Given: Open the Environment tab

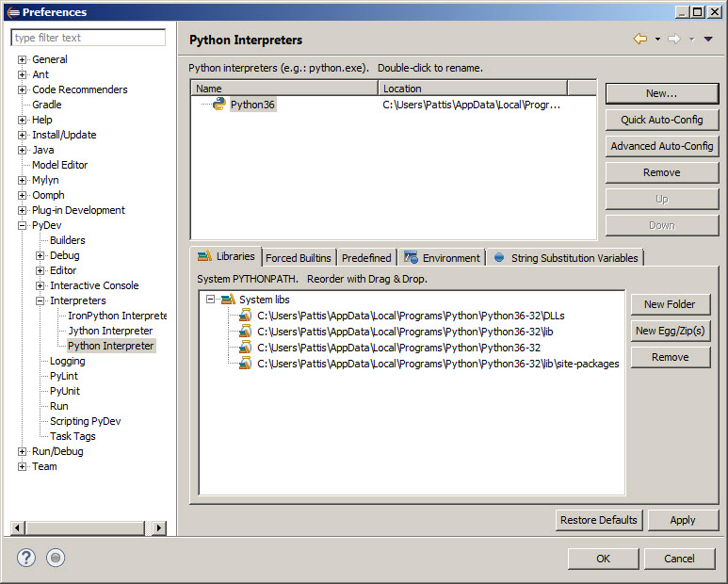Looking at the screenshot, I should pyautogui.click(x=442, y=258).
